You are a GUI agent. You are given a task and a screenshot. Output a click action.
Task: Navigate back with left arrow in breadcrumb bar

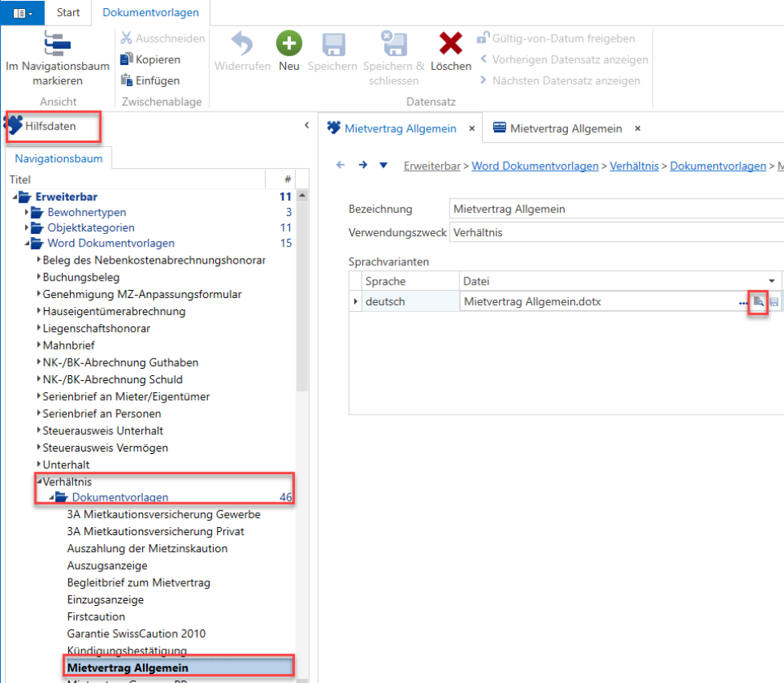341,165
